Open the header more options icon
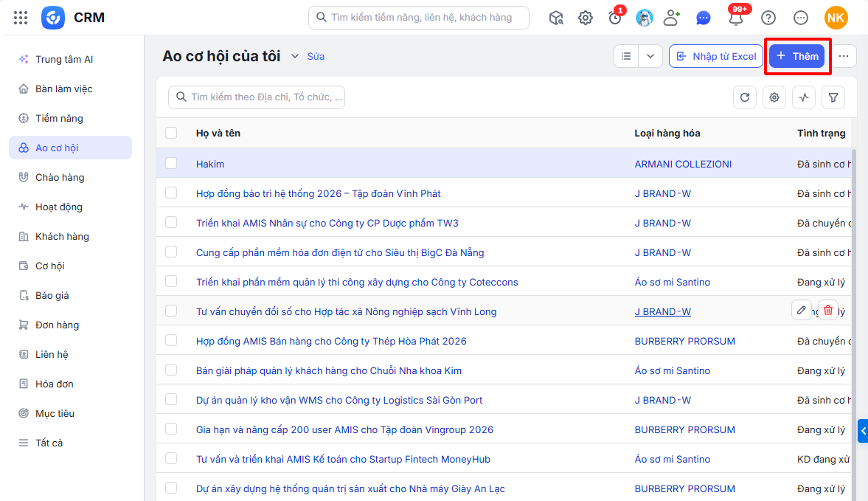Viewport: 868px width, 501px height. coord(800,18)
